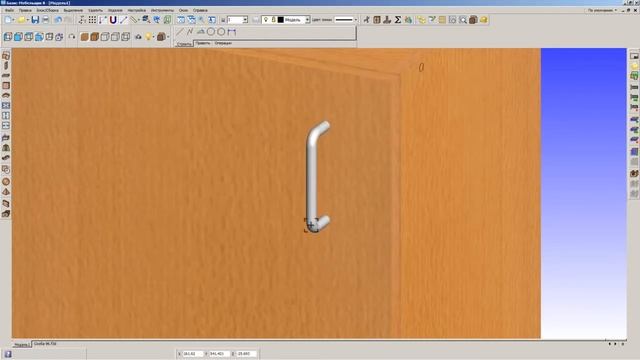Toggle the layer light bulb visibility
The height and width of the screenshot is (360, 640).
pos(266,20)
